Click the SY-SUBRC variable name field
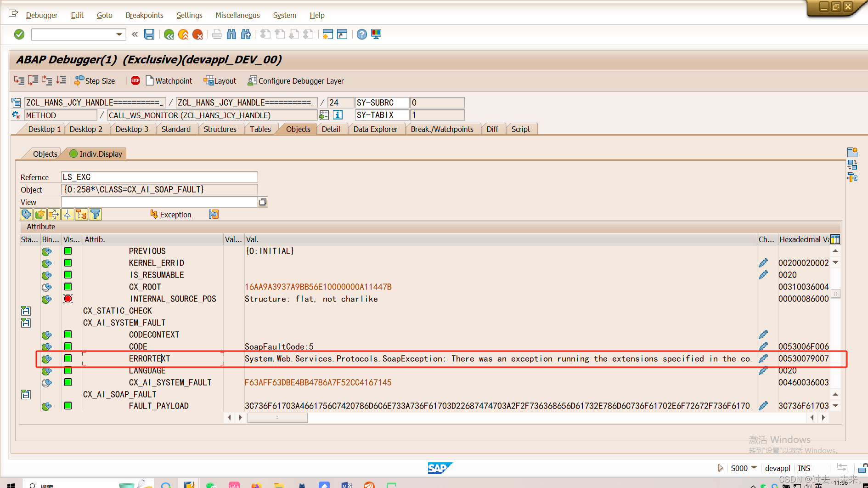Viewport: 868px width, 488px height. [382, 102]
